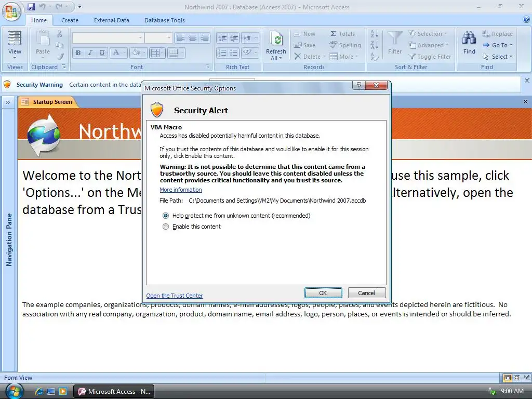Click the Show Desktop quick launch icon

point(51,391)
